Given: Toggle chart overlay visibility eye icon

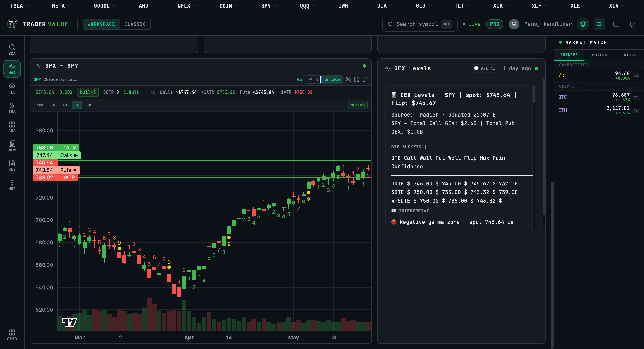Looking at the screenshot, I should coord(348,79).
